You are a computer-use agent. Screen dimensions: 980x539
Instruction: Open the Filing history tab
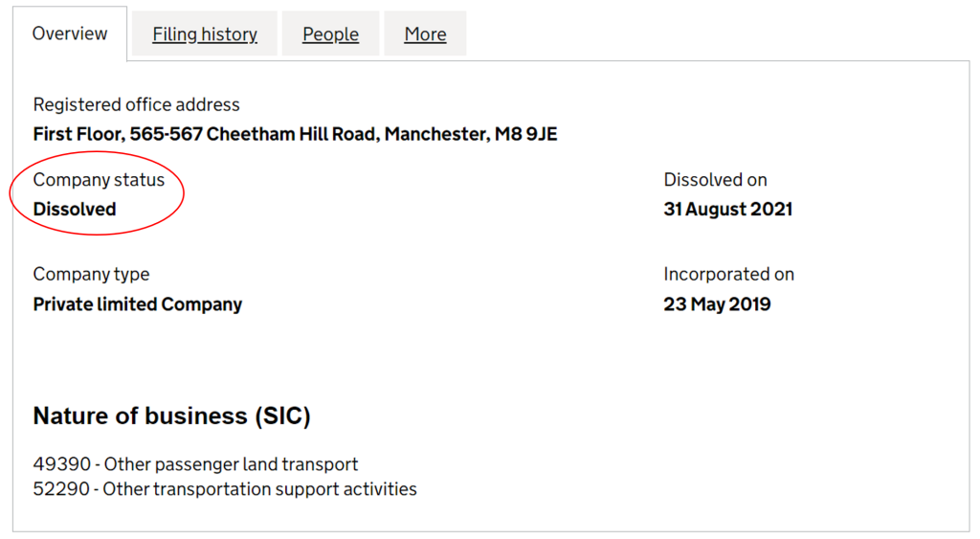205,34
